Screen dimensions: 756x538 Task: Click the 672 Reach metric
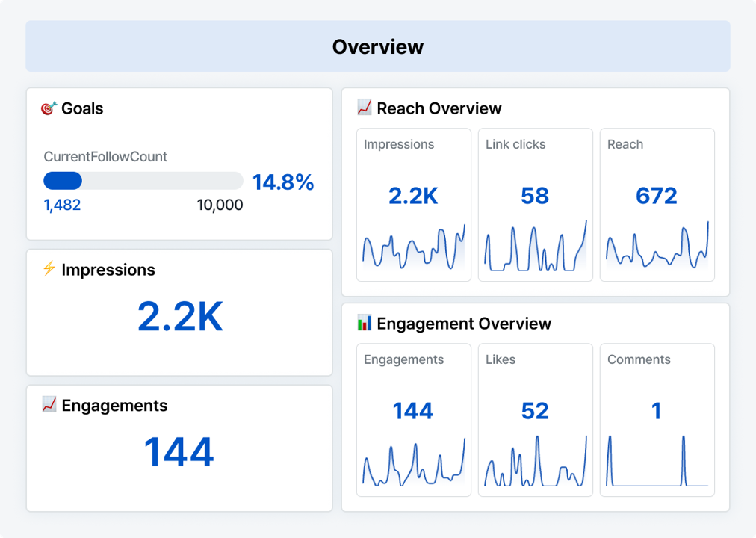pos(657,196)
